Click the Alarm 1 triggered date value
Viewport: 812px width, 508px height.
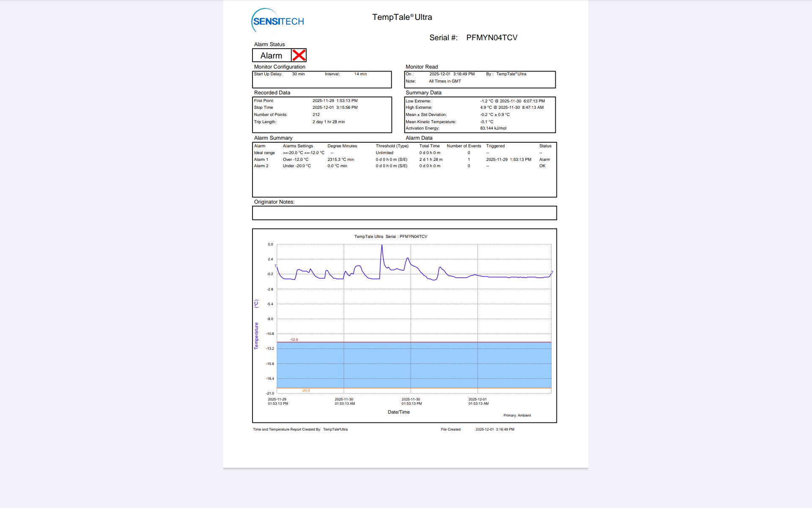(508, 160)
